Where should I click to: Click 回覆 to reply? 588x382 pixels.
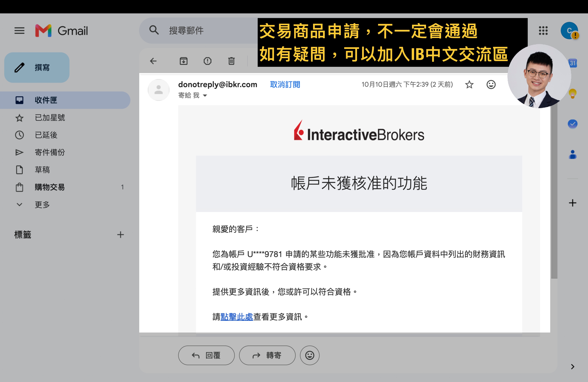(x=206, y=355)
